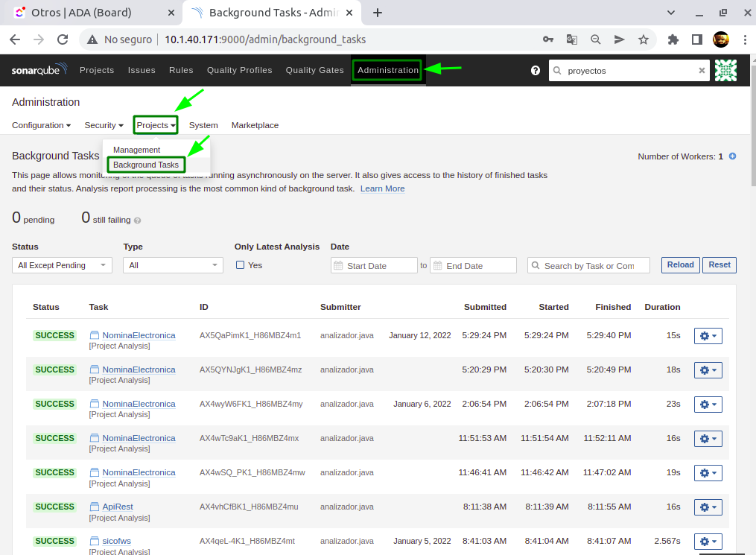This screenshot has width=756, height=555.
Task: Open the help question mark icon
Action: click(x=535, y=70)
